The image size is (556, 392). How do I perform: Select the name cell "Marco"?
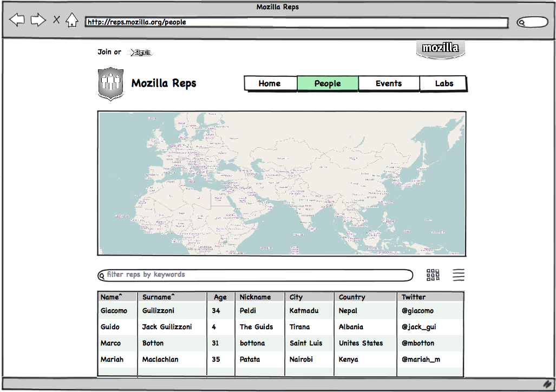[x=110, y=343]
